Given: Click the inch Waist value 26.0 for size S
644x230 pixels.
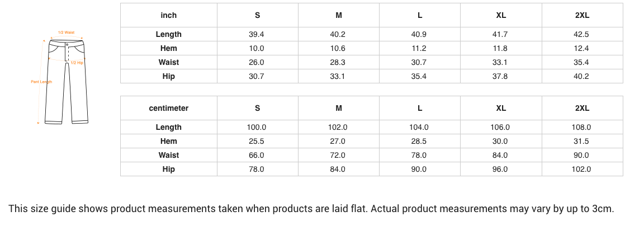Looking at the screenshot, I should pyautogui.click(x=257, y=62).
